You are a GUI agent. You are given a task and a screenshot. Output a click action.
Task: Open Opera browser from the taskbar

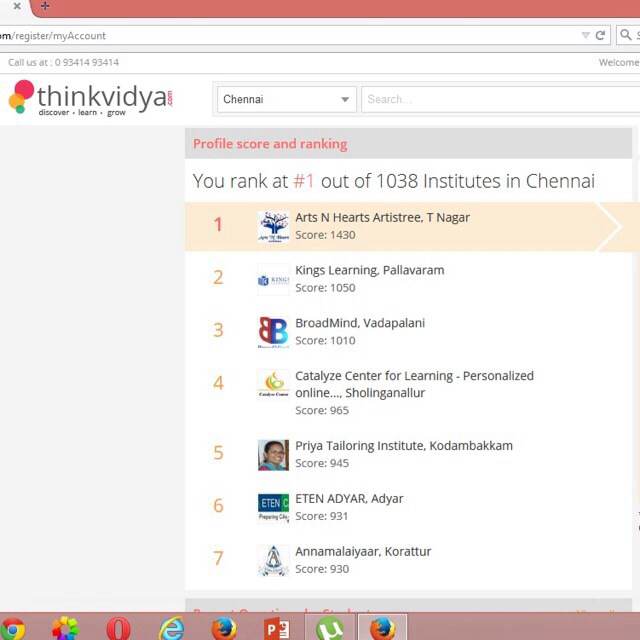click(x=118, y=629)
